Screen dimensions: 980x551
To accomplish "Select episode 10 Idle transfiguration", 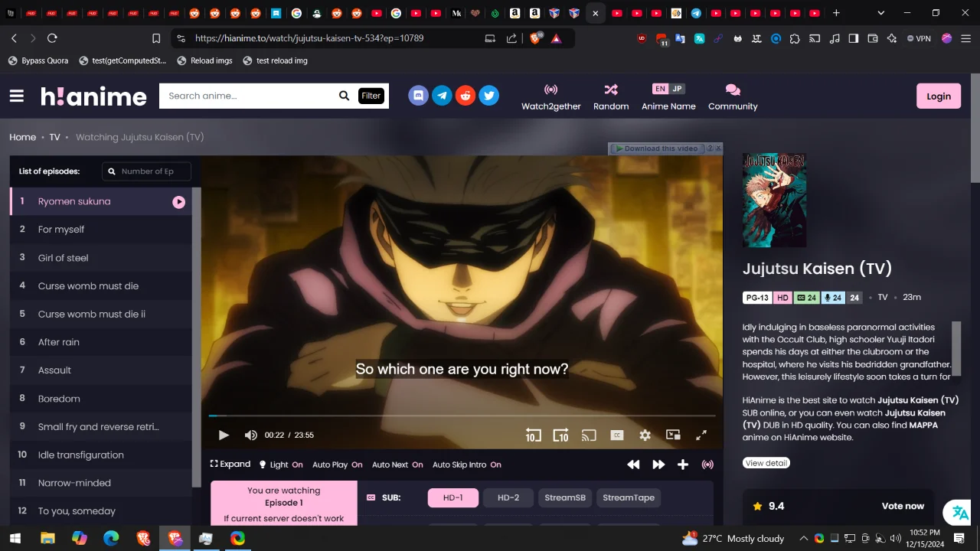I will 100,455.
